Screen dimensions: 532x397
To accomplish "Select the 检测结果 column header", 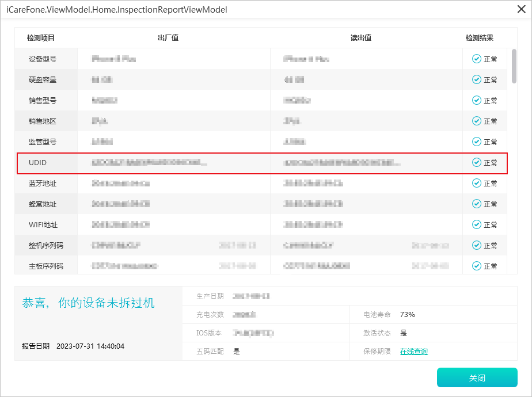I will click(x=479, y=38).
